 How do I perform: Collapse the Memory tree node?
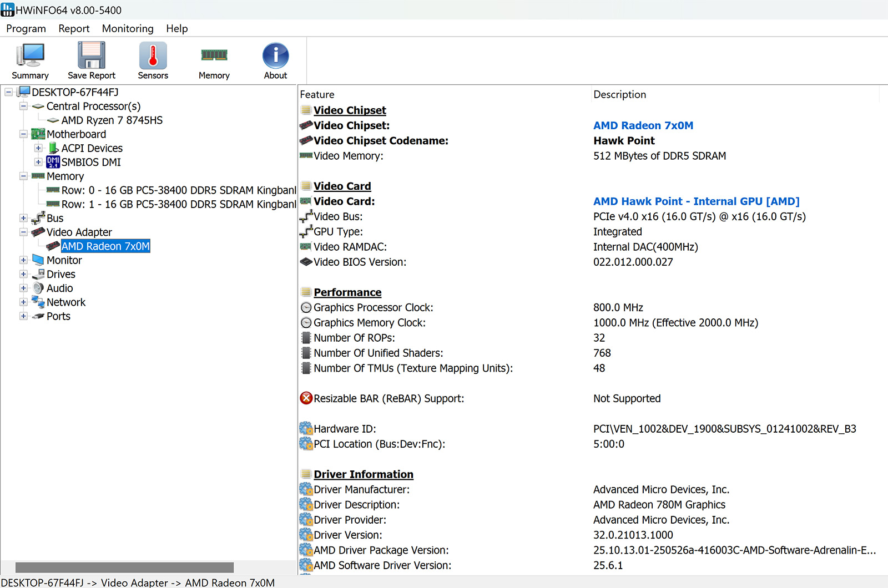(23, 176)
